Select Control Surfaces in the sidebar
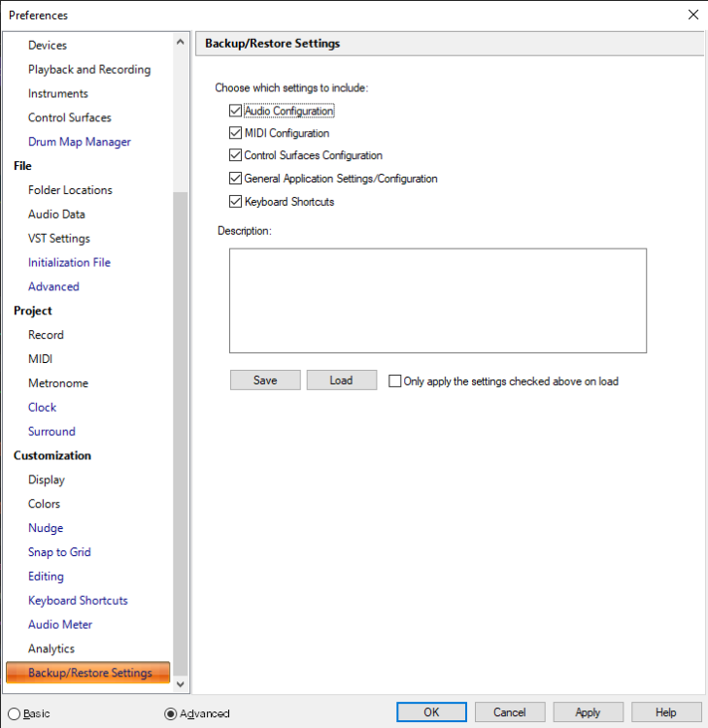Image resolution: width=708 pixels, height=728 pixels. click(x=70, y=117)
